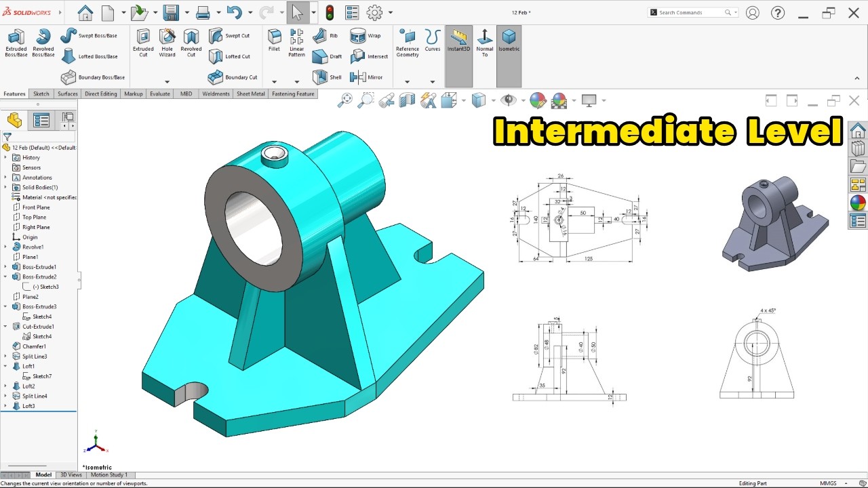This screenshot has width=868, height=488.
Task: Click the Normal To view button
Action: pos(485,43)
